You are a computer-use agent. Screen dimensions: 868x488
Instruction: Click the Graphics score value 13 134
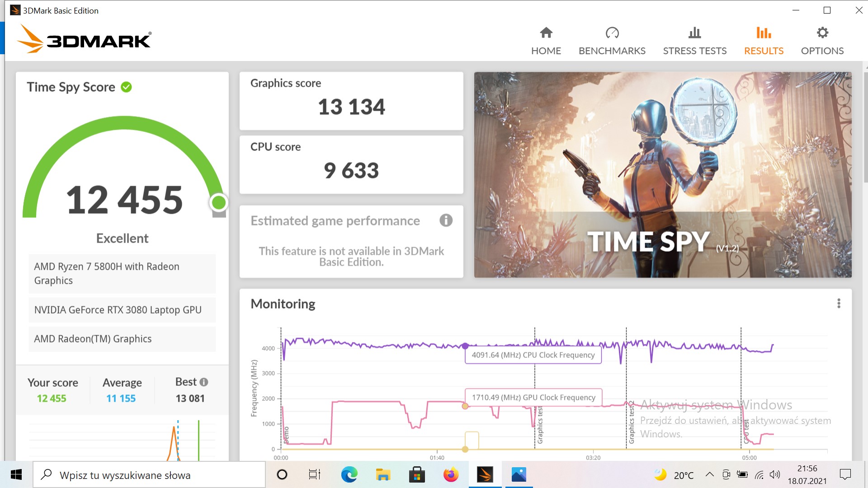pos(351,107)
